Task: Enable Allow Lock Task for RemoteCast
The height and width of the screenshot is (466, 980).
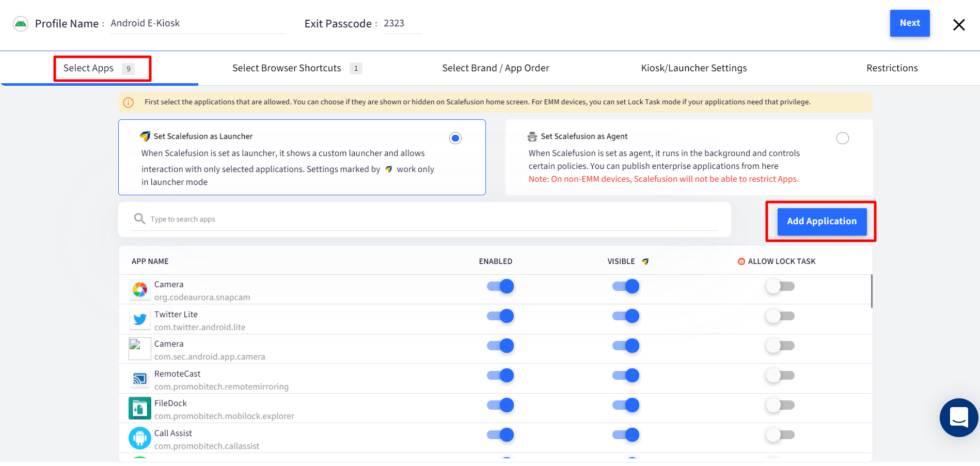Action: [x=780, y=376]
